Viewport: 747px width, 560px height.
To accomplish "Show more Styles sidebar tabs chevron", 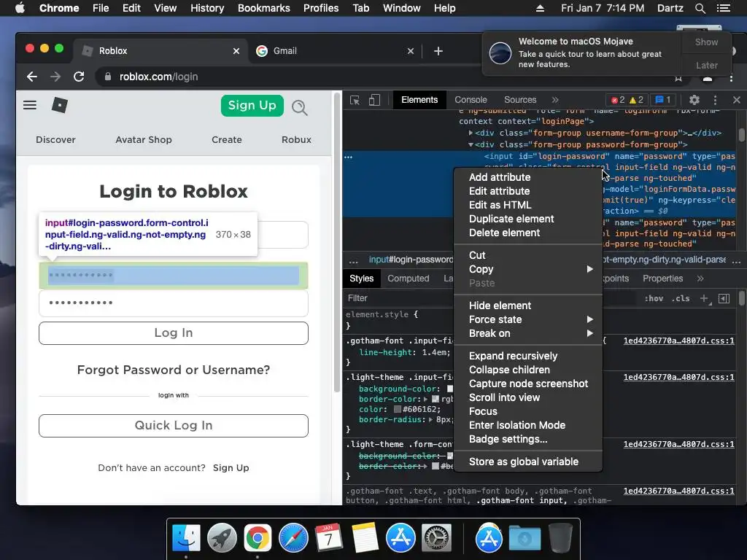I will [x=700, y=279].
